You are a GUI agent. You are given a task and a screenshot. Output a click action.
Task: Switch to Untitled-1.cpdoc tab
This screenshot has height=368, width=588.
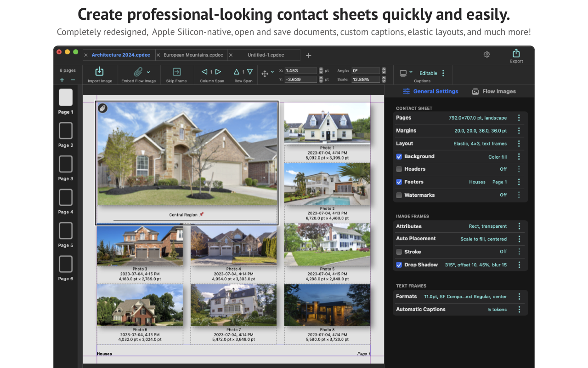click(x=266, y=55)
